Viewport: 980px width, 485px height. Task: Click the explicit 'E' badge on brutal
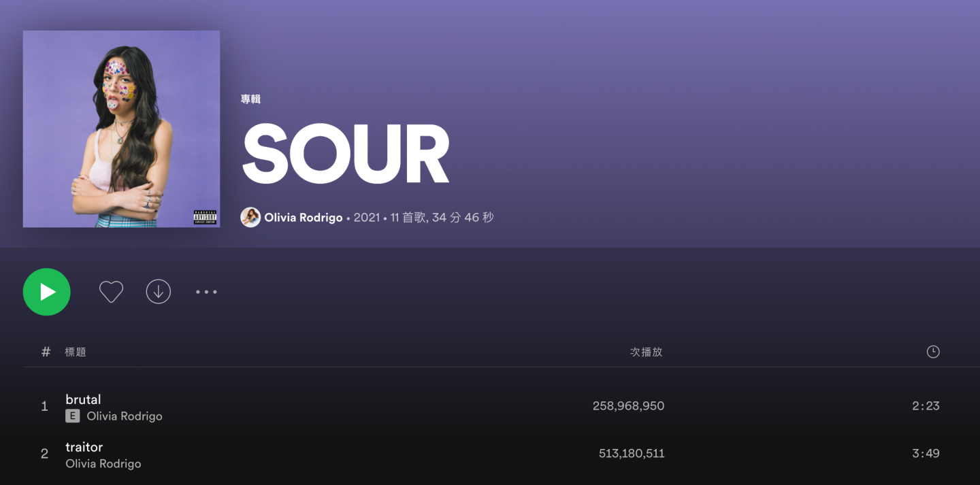(x=72, y=416)
